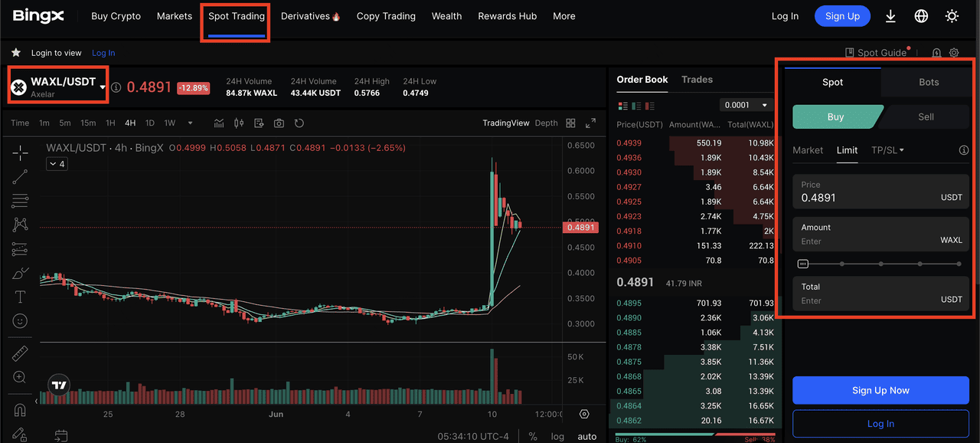Click ask price 0.4939 in order book
Screen dimensions: 980x443
629,143
